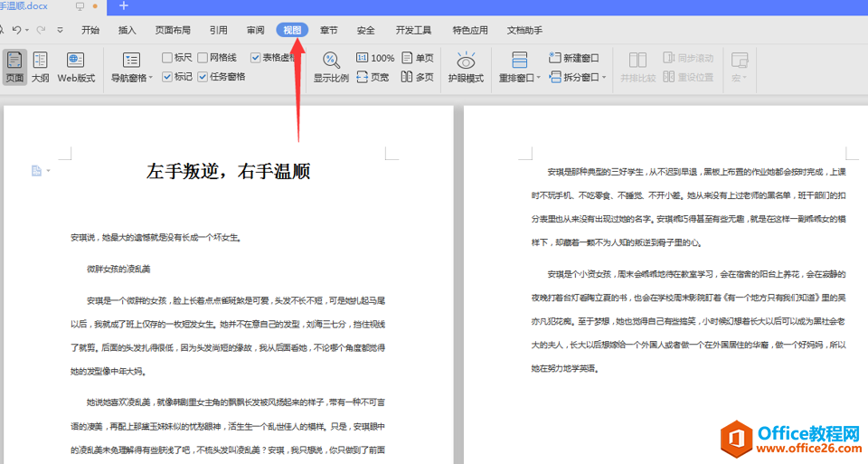Show 多页 multiple pages layout
Image resolution: width=868 pixels, height=464 pixels.
tap(418, 77)
